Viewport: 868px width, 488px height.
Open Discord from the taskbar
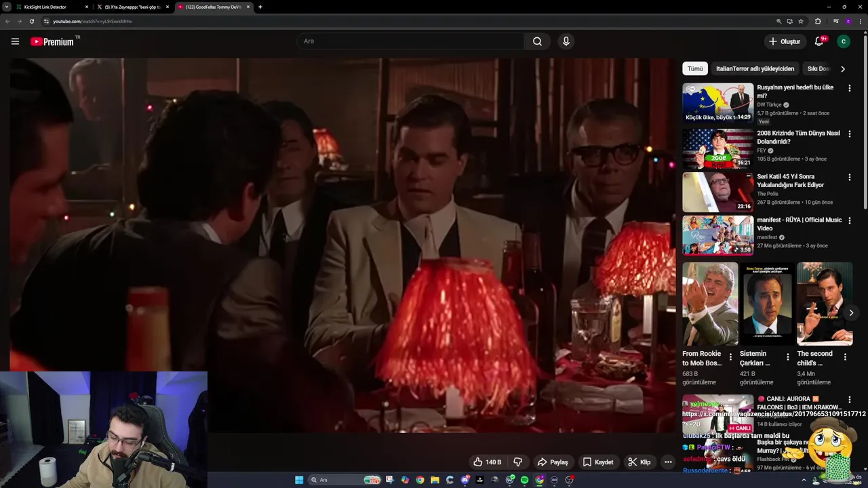pos(465,480)
